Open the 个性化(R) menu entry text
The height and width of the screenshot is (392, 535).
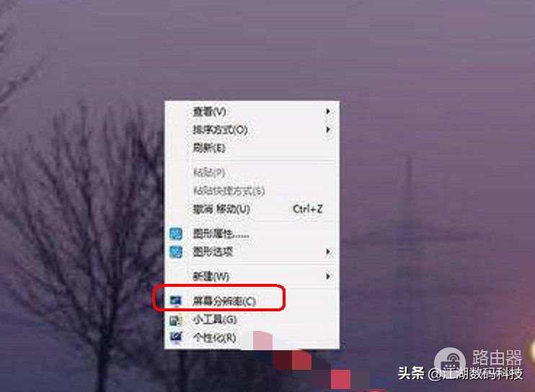click(x=215, y=338)
